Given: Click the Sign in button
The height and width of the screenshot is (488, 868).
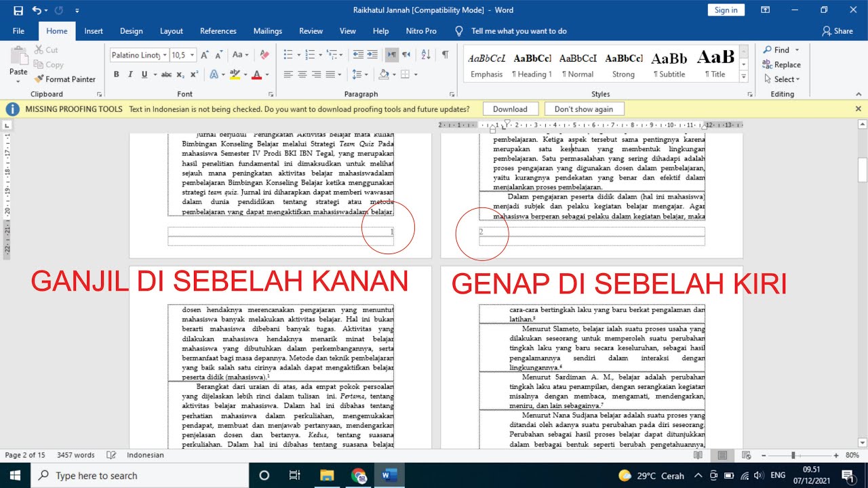Looking at the screenshot, I should (726, 10).
